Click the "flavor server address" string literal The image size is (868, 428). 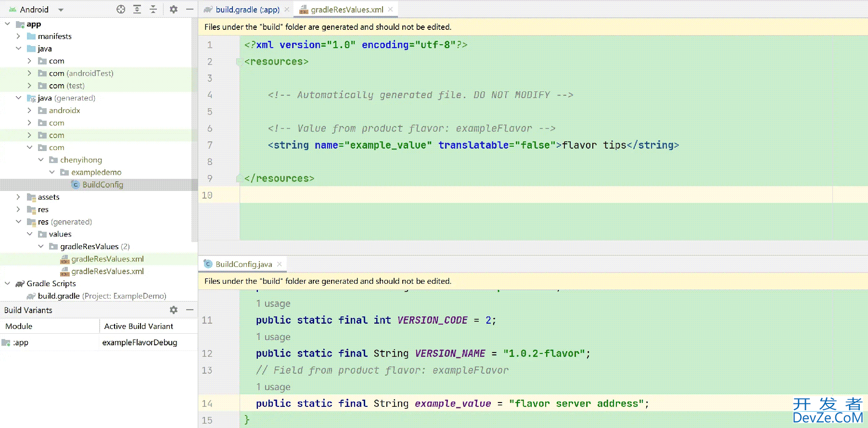point(576,403)
